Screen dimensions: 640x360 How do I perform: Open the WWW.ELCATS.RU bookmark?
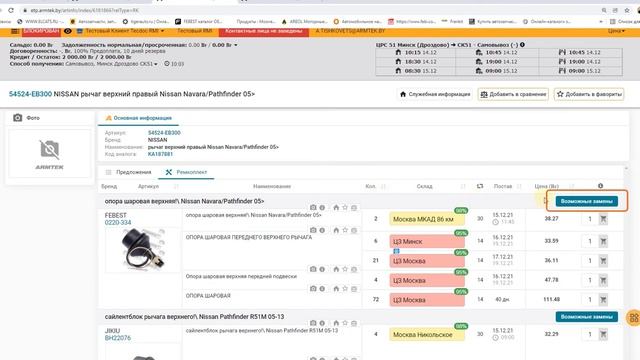[x=40, y=21]
